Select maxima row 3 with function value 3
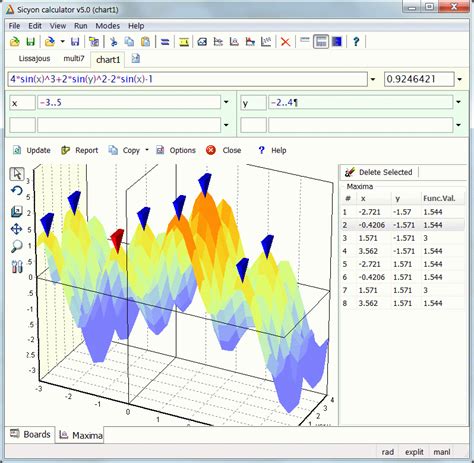 pos(403,238)
